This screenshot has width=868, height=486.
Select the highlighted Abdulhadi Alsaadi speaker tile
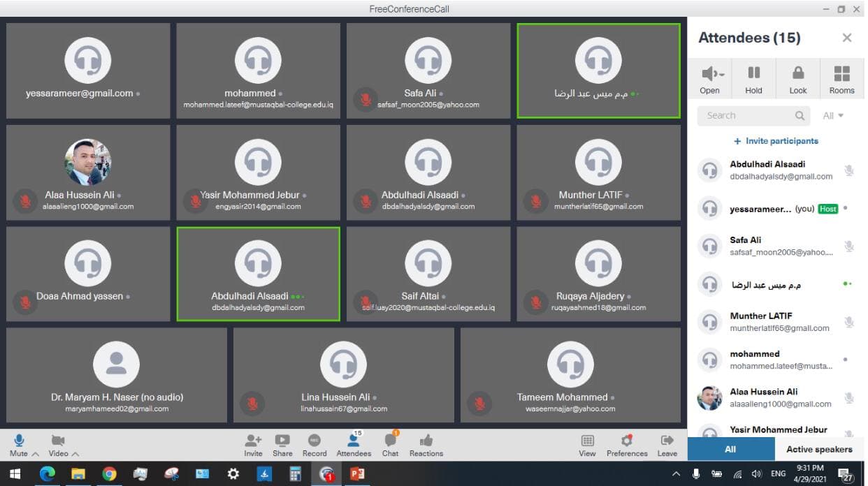click(259, 274)
